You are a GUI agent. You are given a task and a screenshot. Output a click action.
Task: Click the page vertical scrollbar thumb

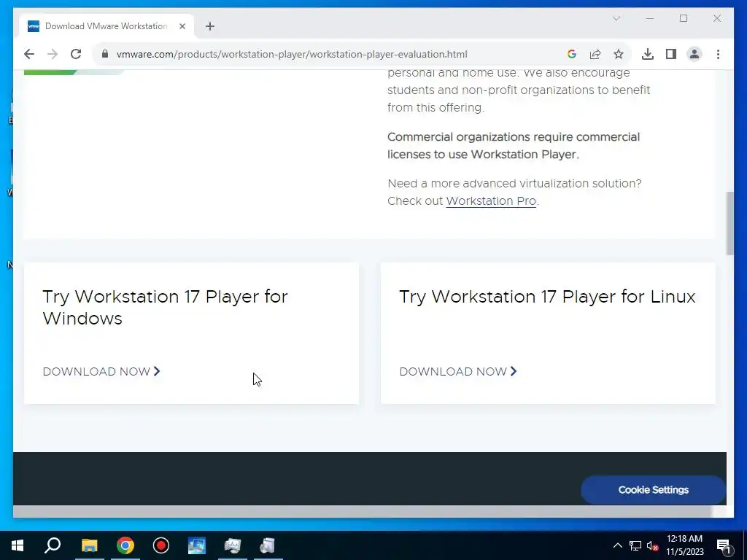(729, 223)
